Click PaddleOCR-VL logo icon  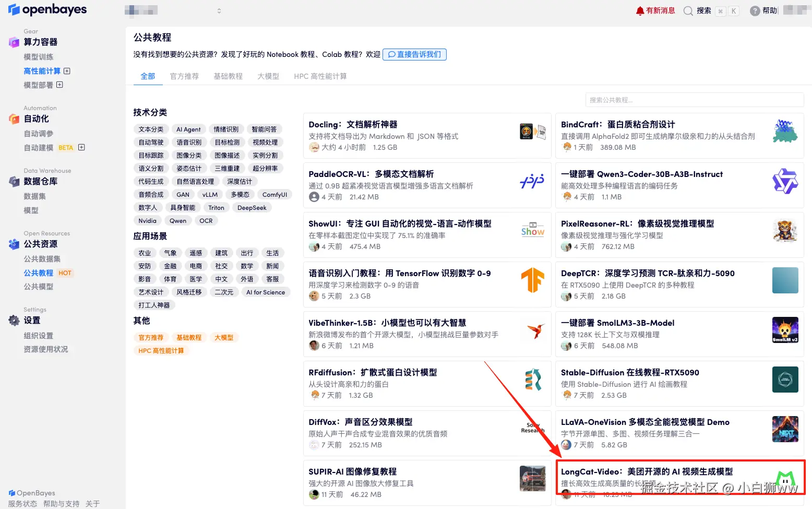tap(532, 181)
